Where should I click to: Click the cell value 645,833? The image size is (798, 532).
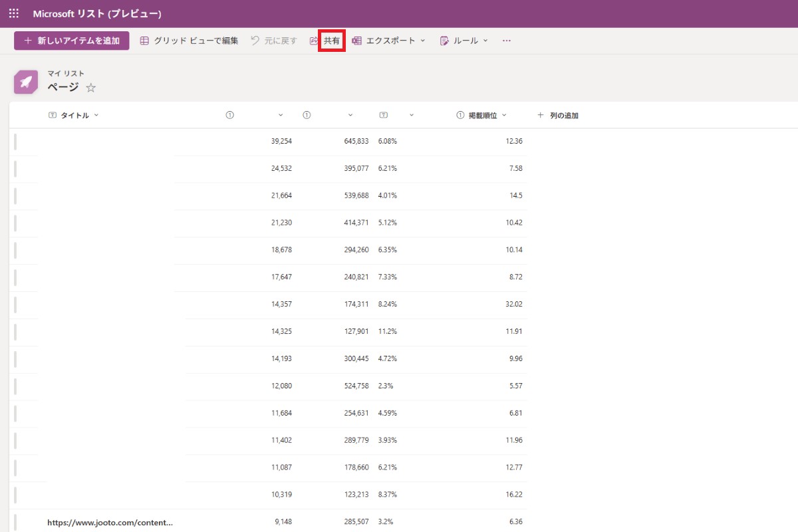point(356,141)
